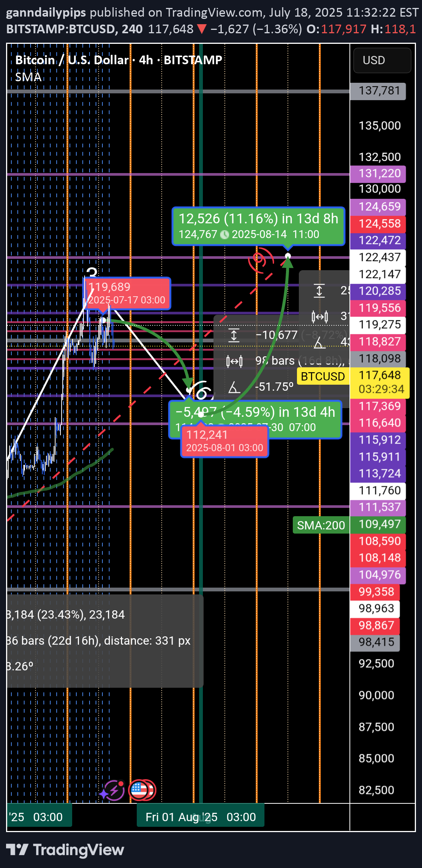Click the bars range icon beside 98 bars

pyautogui.click(x=234, y=361)
